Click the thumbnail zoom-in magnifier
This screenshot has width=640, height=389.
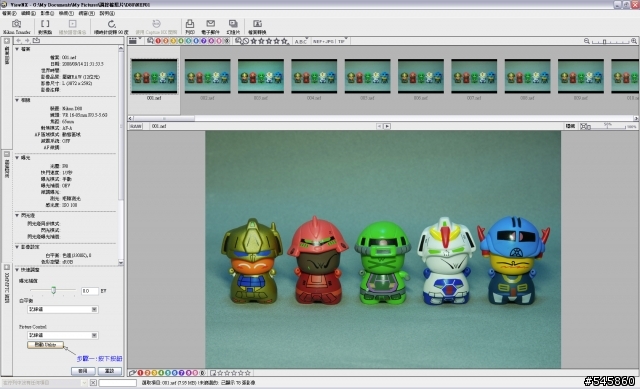634,41
